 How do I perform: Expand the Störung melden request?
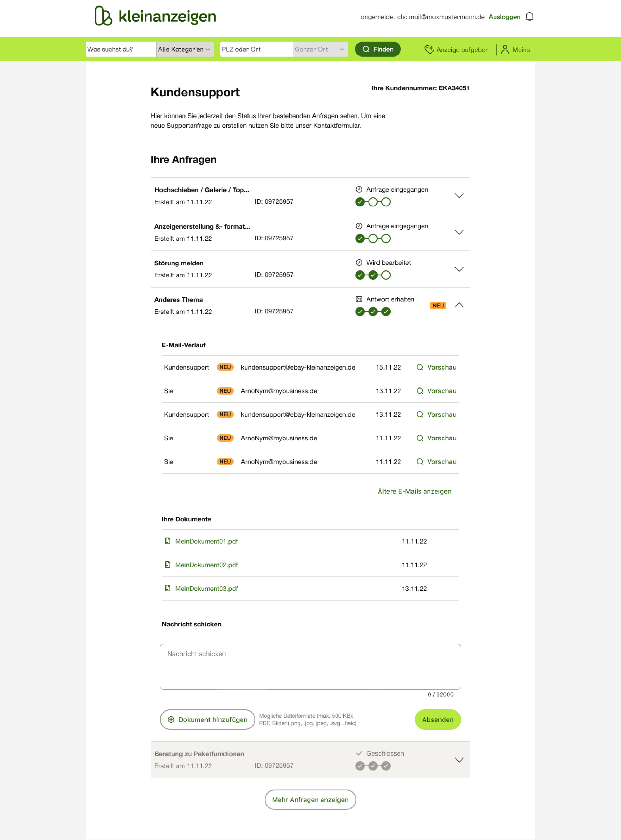pyautogui.click(x=459, y=269)
